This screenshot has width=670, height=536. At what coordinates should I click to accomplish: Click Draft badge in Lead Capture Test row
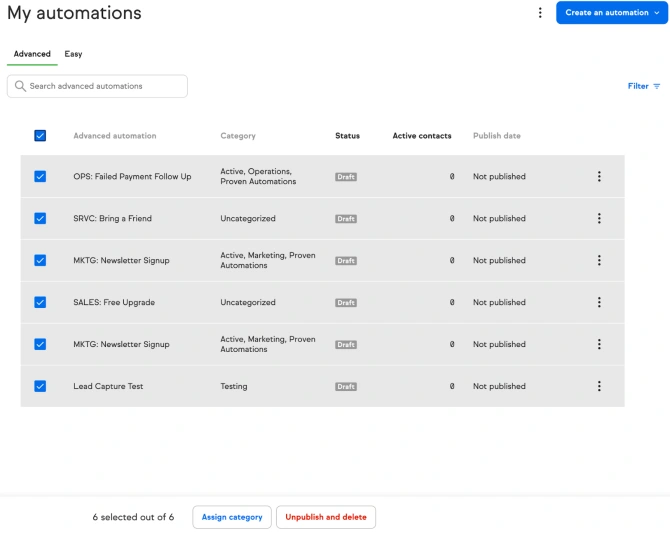click(346, 386)
